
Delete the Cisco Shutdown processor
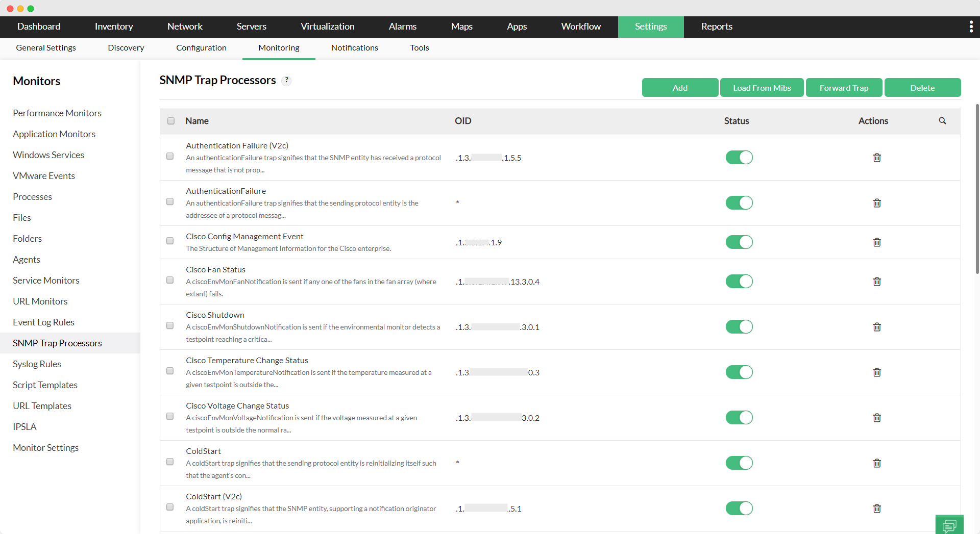tap(877, 326)
